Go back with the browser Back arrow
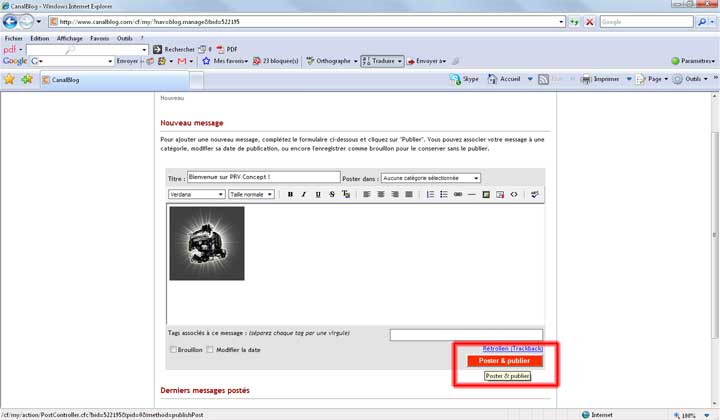The height and width of the screenshot is (420, 720). coord(10,22)
